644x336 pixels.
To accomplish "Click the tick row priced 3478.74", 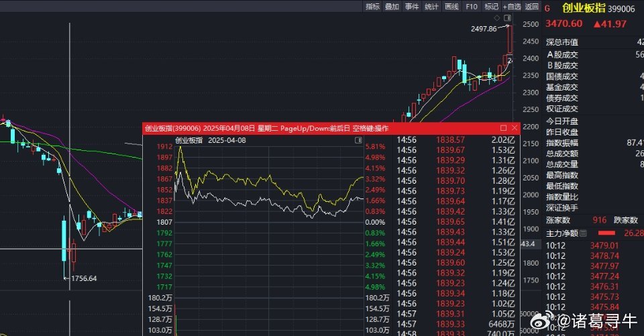I will click(594, 256).
